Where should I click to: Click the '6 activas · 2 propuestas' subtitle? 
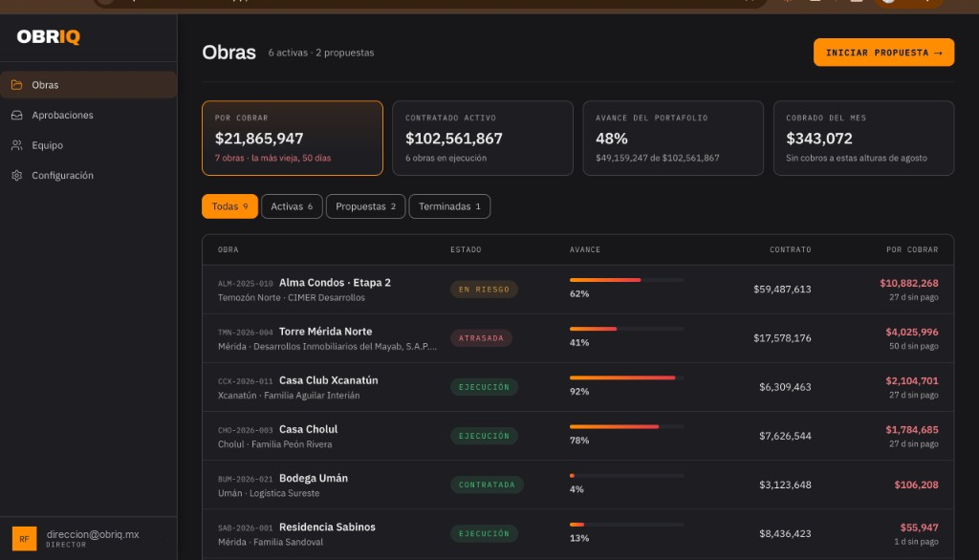pyautogui.click(x=321, y=54)
